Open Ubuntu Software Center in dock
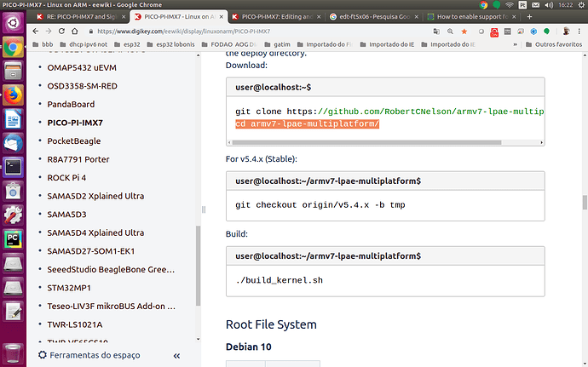 coord(13,192)
